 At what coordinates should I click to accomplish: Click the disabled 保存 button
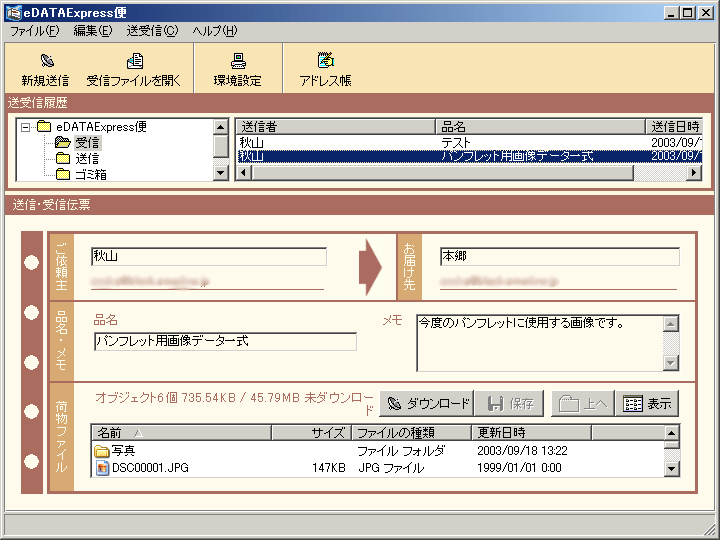tap(509, 404)
